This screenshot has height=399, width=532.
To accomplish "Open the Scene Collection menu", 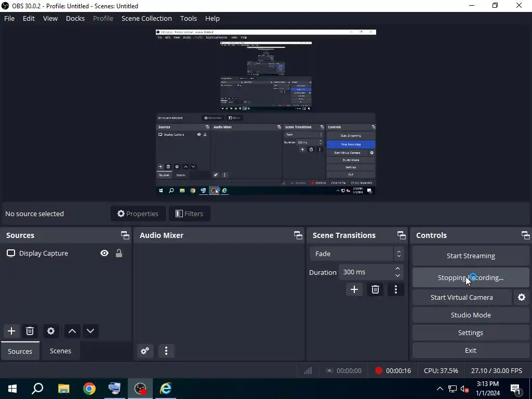I will (147, 18).
